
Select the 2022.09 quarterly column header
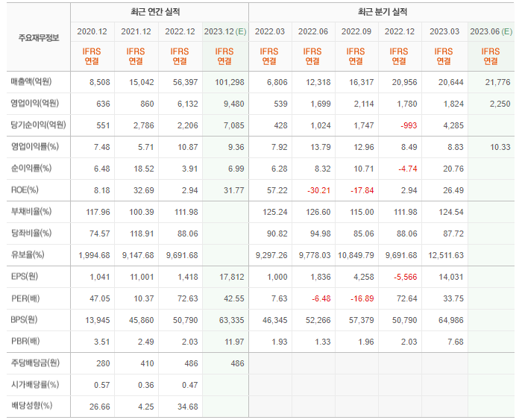356,31
